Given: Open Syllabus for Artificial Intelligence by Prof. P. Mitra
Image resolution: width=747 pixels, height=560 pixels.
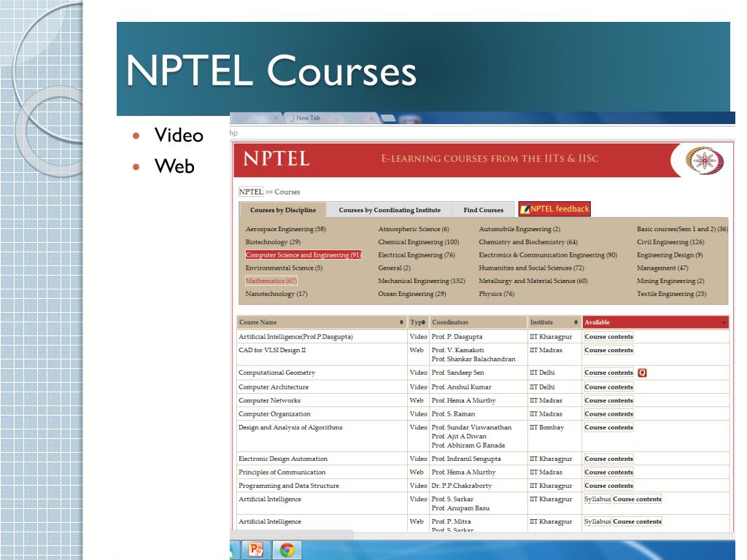Looking at the screenshot, I should [x=597, y=521].
